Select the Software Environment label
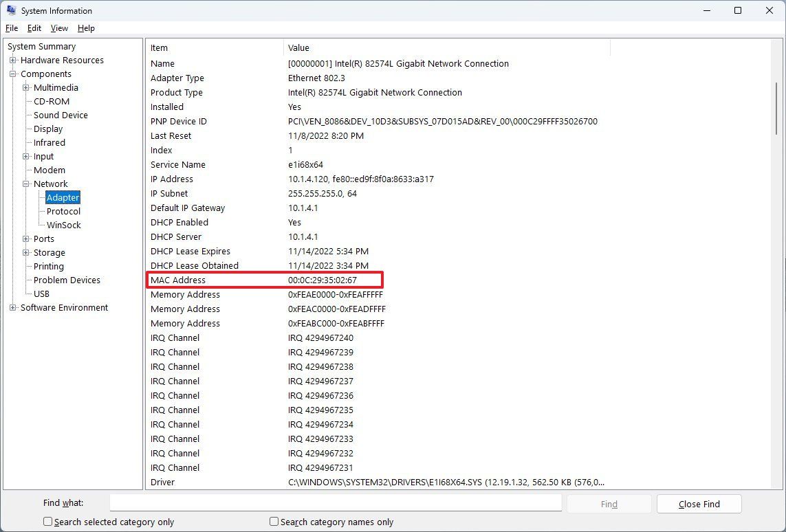786x532 pixels. [64, 307]
